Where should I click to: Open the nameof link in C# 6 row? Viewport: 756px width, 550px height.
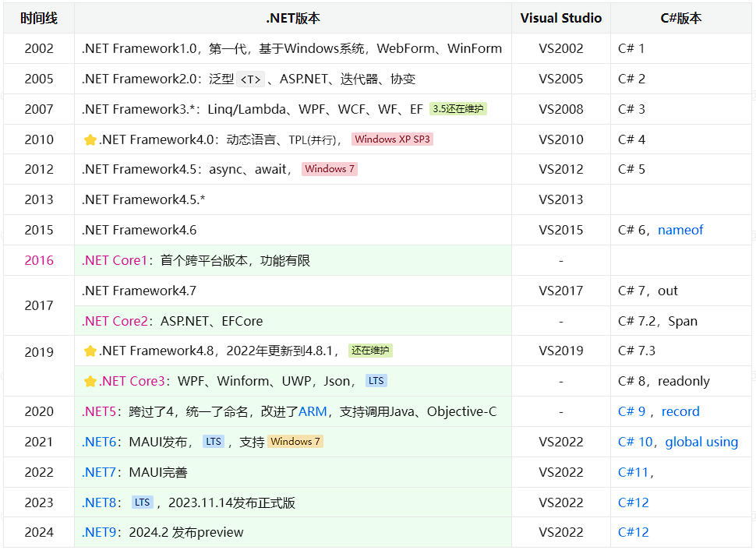click(680, 230)
